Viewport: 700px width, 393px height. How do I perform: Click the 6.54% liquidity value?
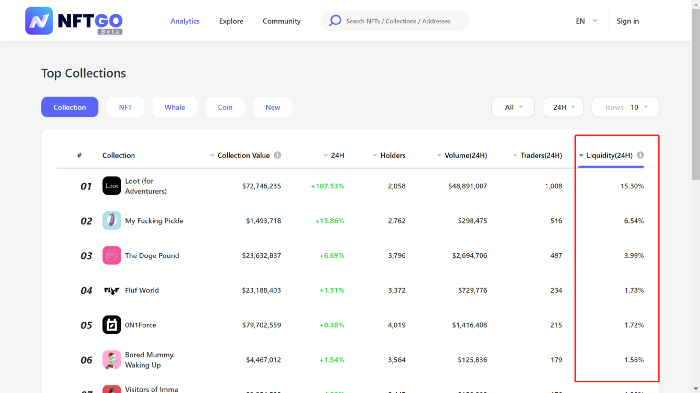point(634,221)
